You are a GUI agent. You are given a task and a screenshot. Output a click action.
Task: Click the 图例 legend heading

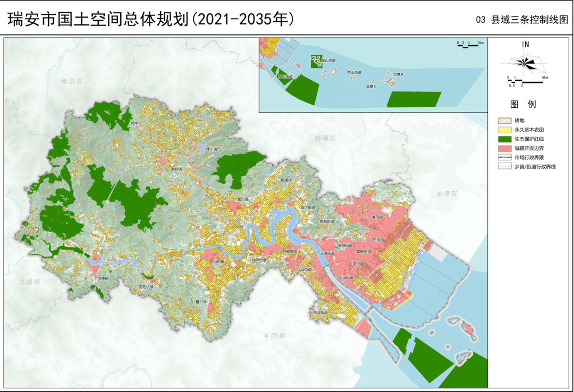(x=523, y=104)
